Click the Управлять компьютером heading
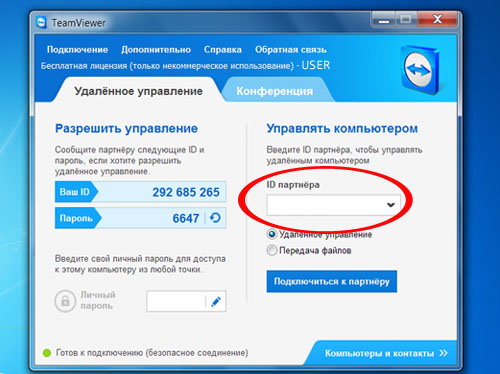The width and height of the screenshot is (500, 374). tap(342, 129)
